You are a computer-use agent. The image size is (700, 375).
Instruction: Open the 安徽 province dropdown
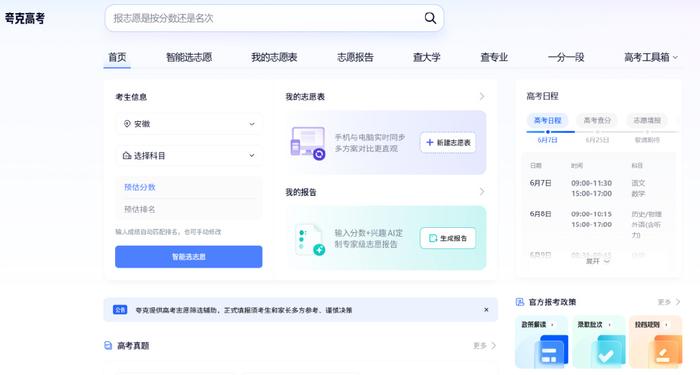pyautogui.click(x=189, y=124)
